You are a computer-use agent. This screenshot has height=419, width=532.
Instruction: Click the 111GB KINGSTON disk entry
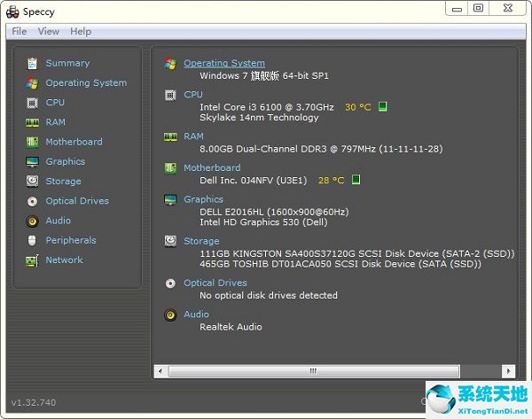pos(357,253)
